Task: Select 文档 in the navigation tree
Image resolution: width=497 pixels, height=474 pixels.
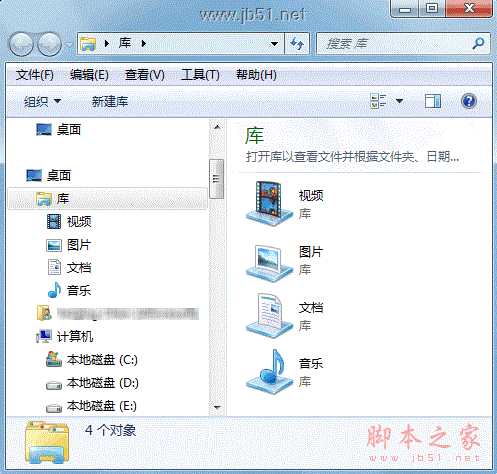Action: click(x=69, y=268)
